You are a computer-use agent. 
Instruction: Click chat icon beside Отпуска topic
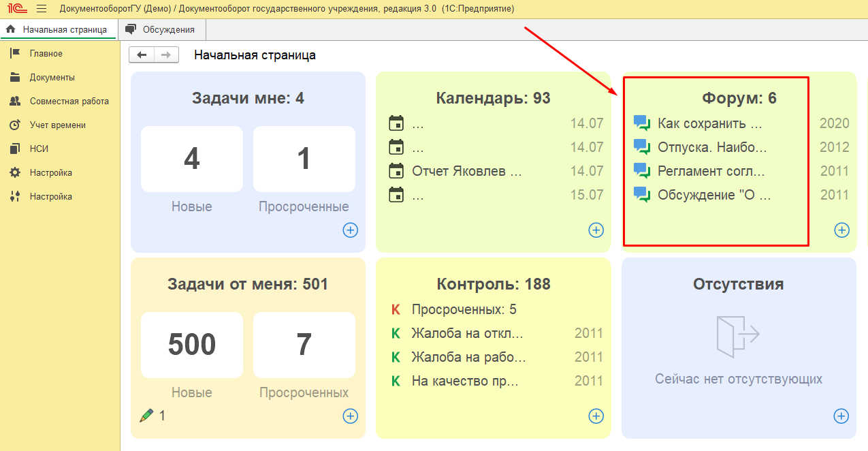tap(642, 147)
